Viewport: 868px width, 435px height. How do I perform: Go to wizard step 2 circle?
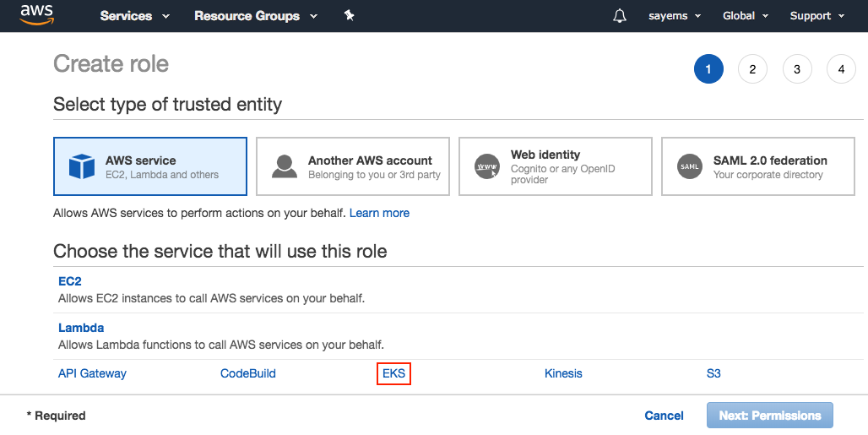pos(752,69)
